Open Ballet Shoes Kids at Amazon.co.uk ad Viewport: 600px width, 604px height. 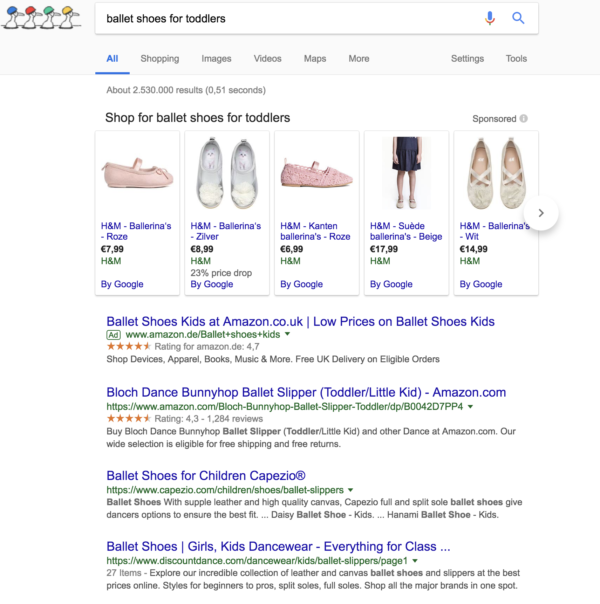[x=300, y=321]
